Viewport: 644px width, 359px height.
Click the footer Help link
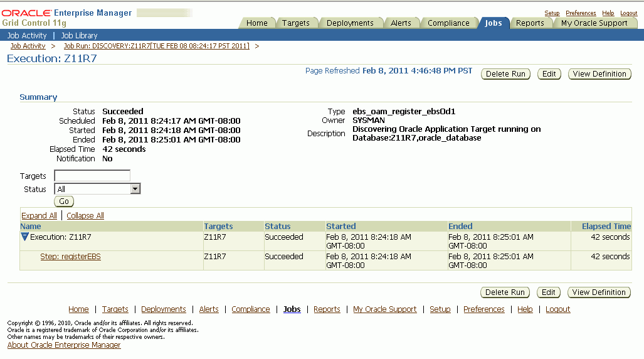[x=525, y=309]
